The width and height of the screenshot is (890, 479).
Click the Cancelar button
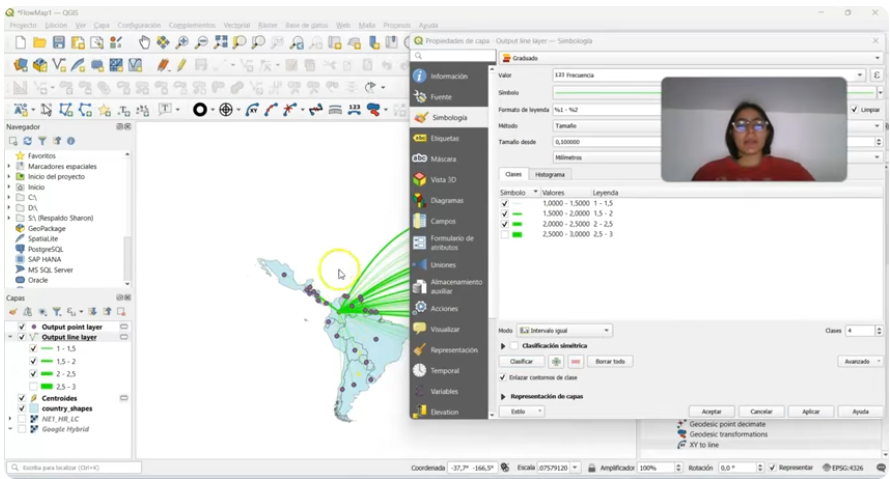[x=761, y=411]
